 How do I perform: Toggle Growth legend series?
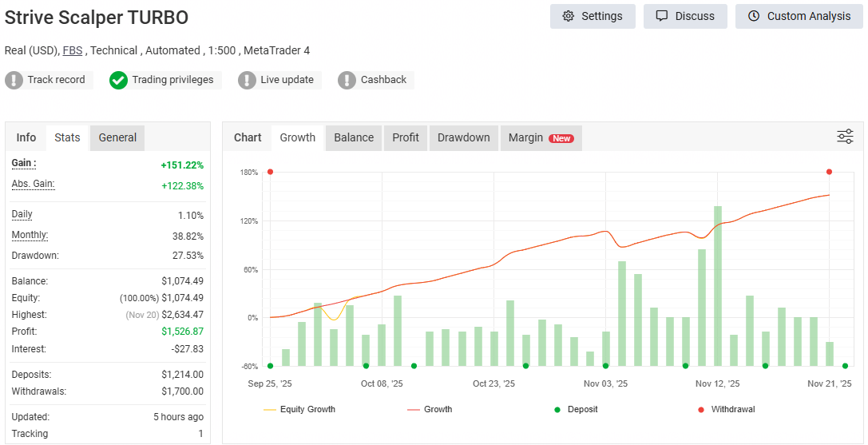tap(430, 409)
